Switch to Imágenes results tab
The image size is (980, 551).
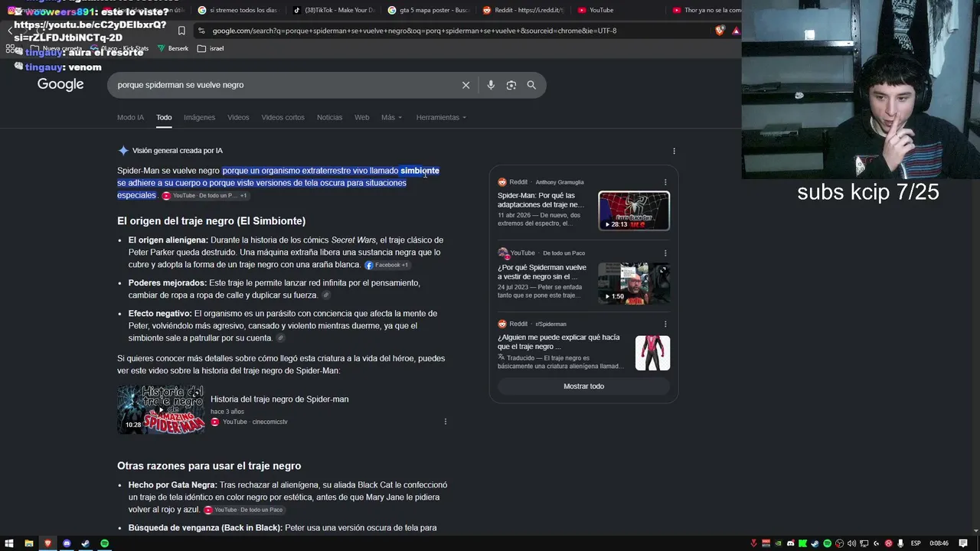199,117
